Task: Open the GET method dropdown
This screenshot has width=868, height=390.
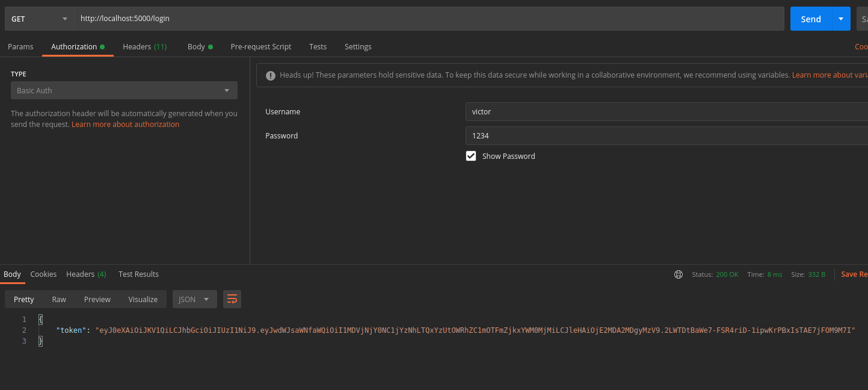Action: point(39,19)
